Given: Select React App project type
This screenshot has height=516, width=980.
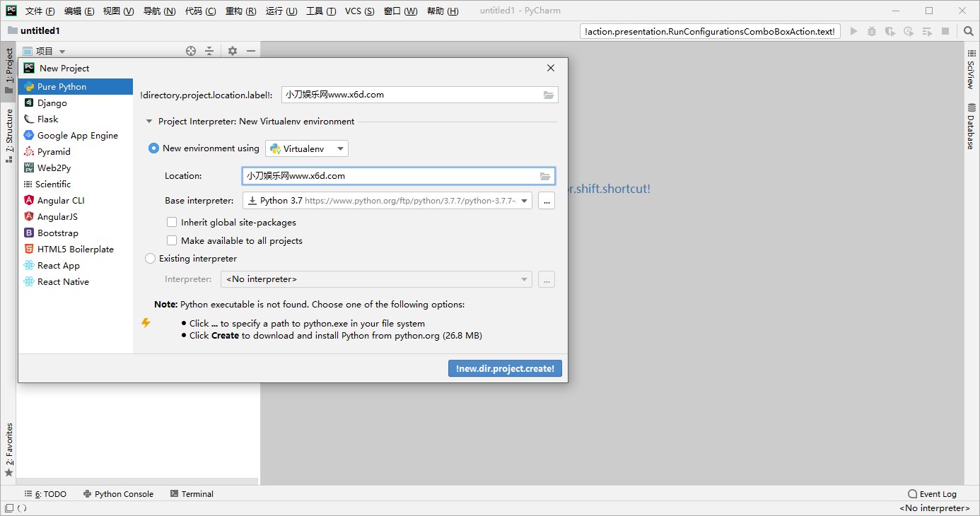Looking at the screenshot, I should [76, 266].
